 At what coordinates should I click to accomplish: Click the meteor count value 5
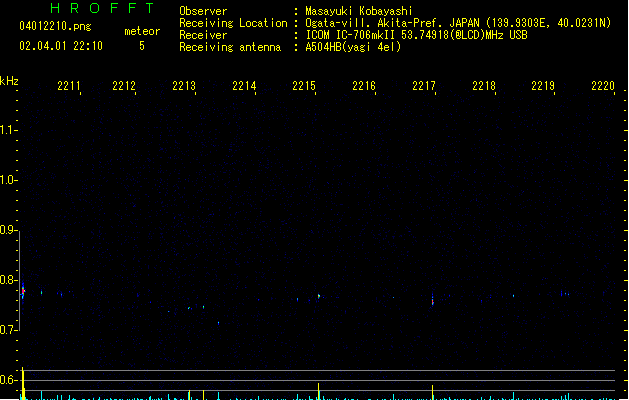142,46
